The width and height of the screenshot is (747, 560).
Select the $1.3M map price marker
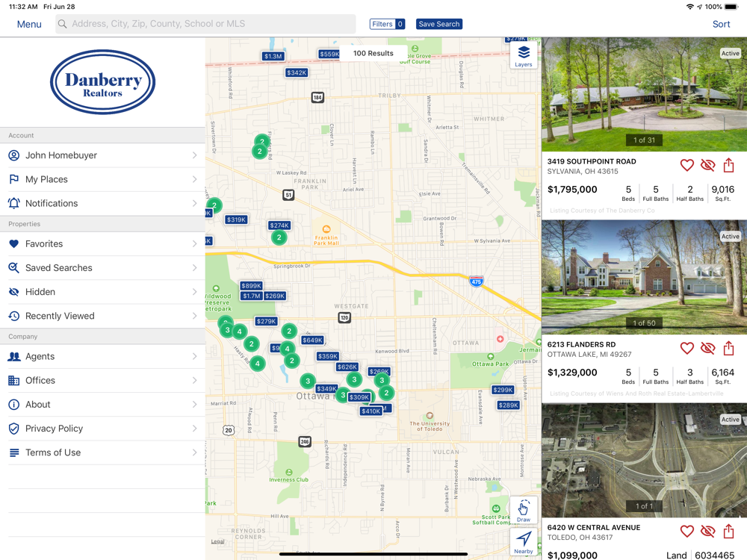(x=273, y=56)
